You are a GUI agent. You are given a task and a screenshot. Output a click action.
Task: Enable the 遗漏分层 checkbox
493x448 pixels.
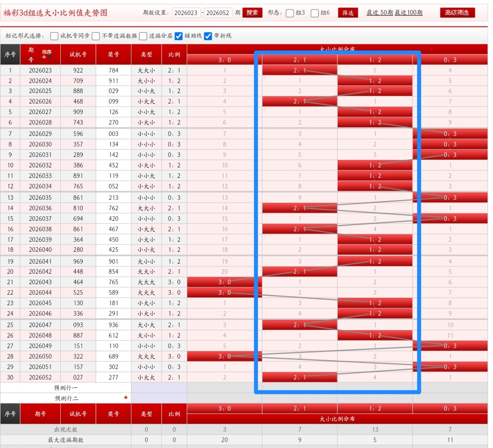point(143,36)
